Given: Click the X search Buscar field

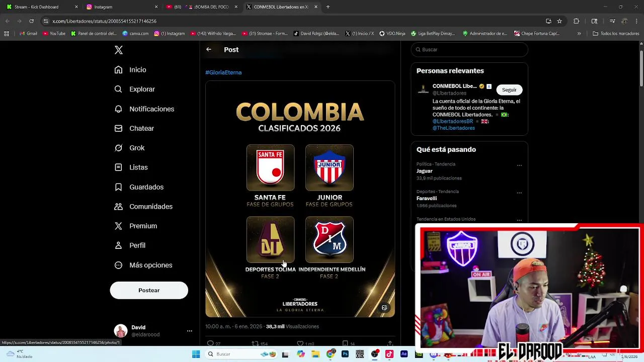Looking at the screenshot, I should click(469, 49).
